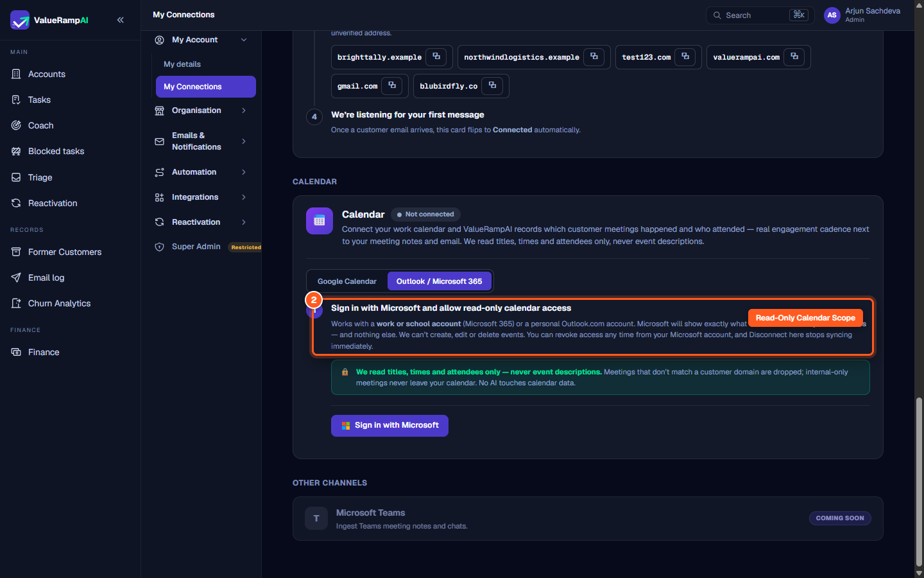Image resolution: width=924 pixels, height=578 pixels.
Task: Copy the blubirdfly.co domain
Action: click(x=492, y=85)
